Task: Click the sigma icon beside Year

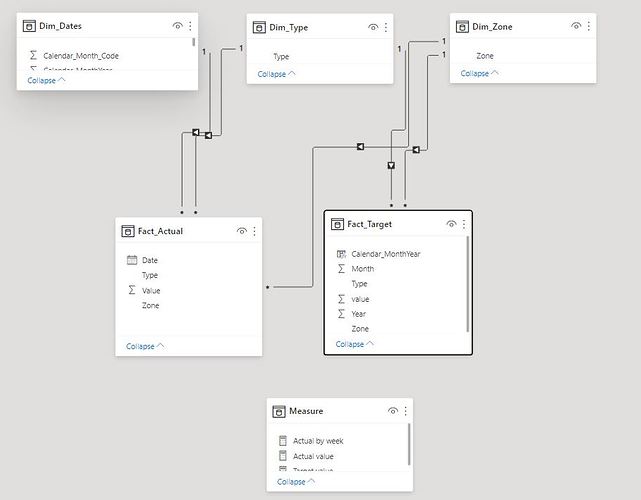Action: pos(341,314)
